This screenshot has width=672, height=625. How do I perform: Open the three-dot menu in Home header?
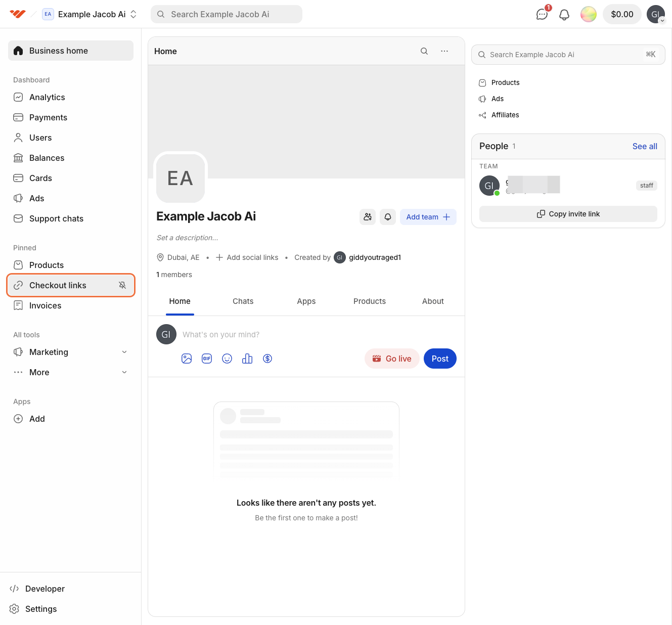point(444,51)
